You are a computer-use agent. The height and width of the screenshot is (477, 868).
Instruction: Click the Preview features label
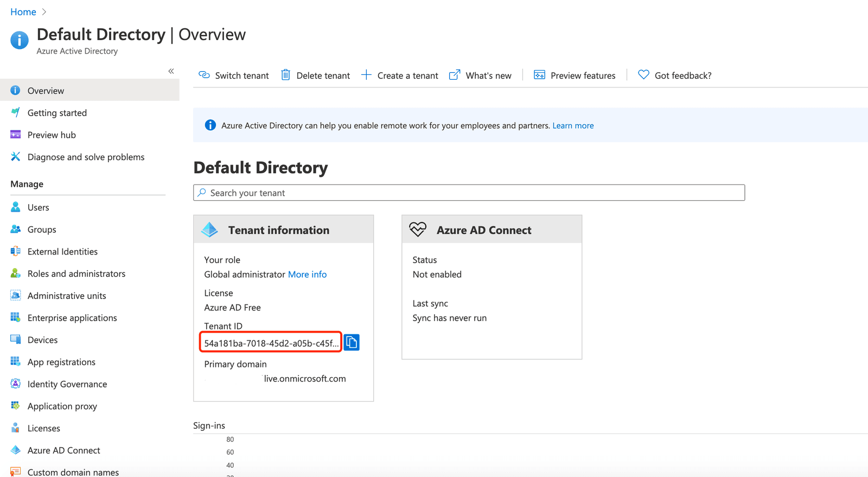pos(583,75)
